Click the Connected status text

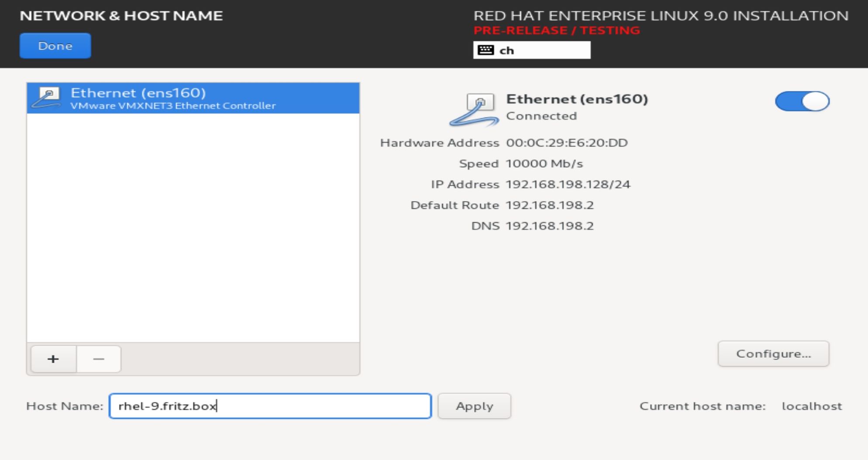click(x=541, y=116)
